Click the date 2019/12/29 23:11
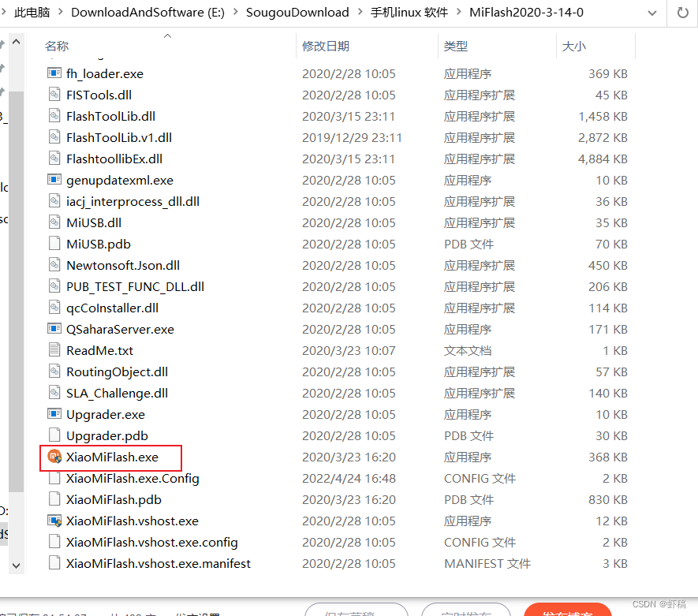 click(352, 137)
